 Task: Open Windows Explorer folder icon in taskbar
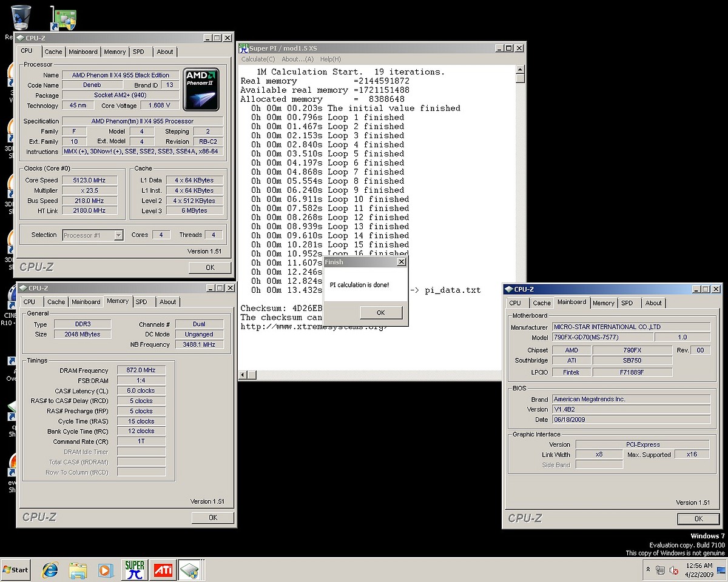pyautogui.click(x=78, y=570)
